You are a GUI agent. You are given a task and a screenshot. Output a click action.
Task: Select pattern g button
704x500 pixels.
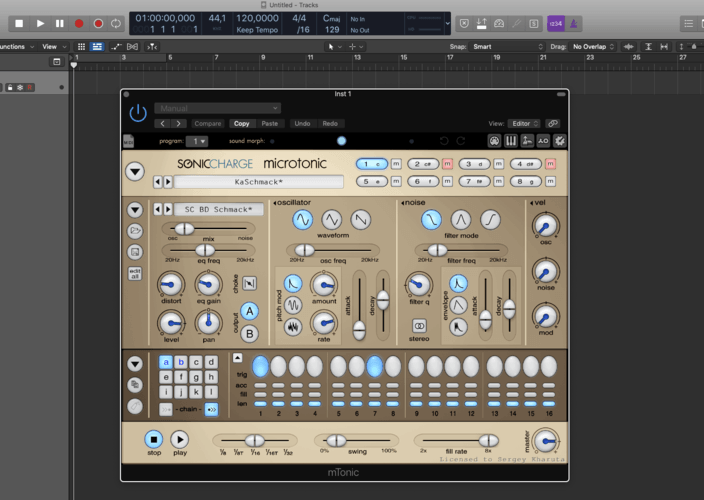coord(196,377)
